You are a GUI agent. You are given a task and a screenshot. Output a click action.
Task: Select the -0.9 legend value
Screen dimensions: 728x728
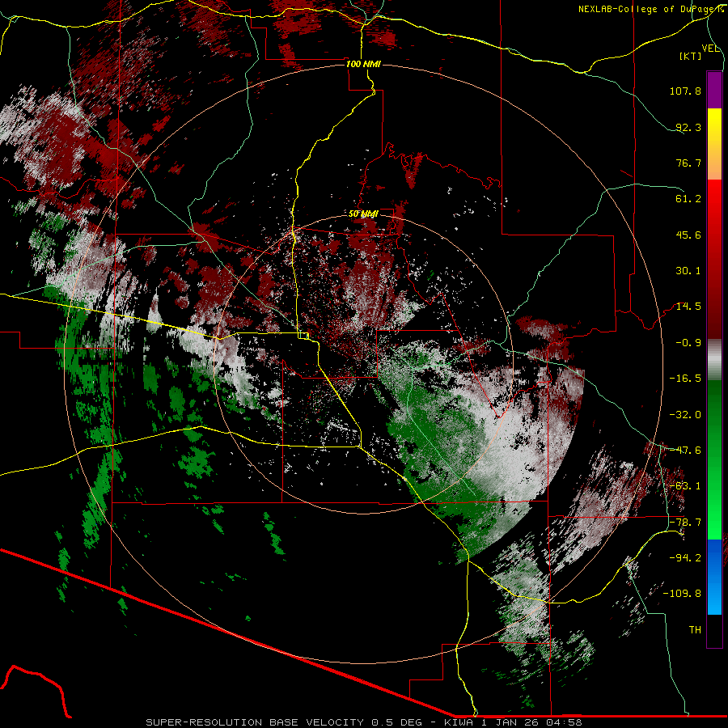[688, 343]
